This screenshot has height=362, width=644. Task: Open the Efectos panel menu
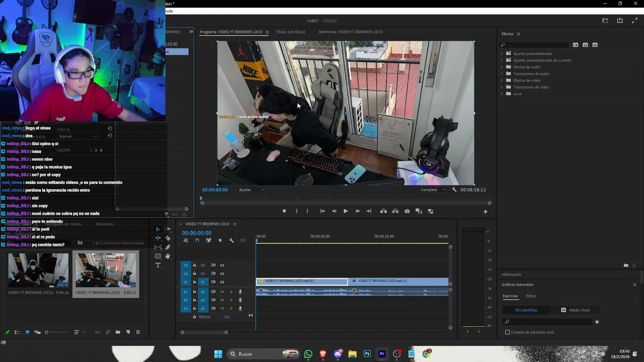tap(518, 34)
